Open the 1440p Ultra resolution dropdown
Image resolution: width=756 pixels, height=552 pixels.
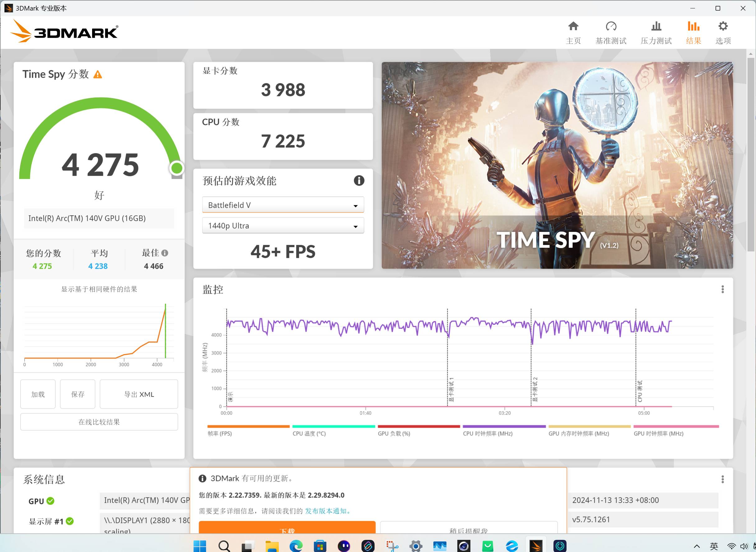click(283, 226)
